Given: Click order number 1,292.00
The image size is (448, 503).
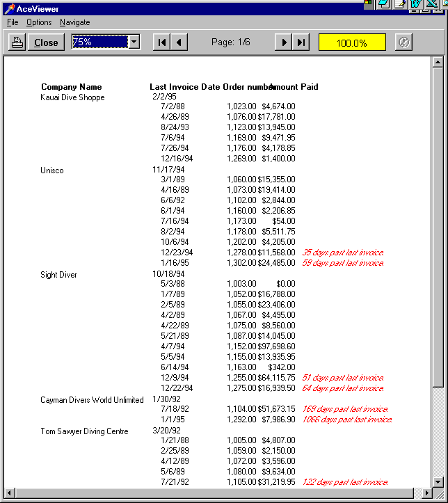Looking at the screenshot, I should [x=242, y=420].
